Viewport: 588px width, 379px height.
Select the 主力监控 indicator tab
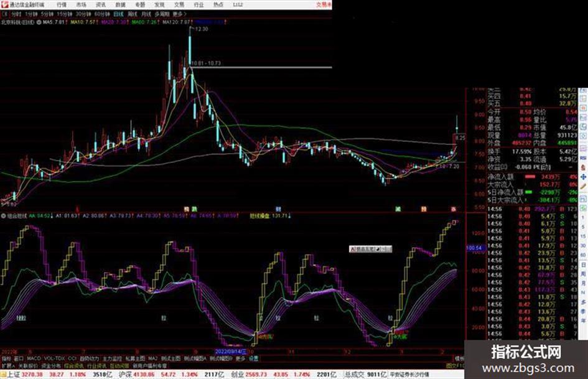pos(112,358)
